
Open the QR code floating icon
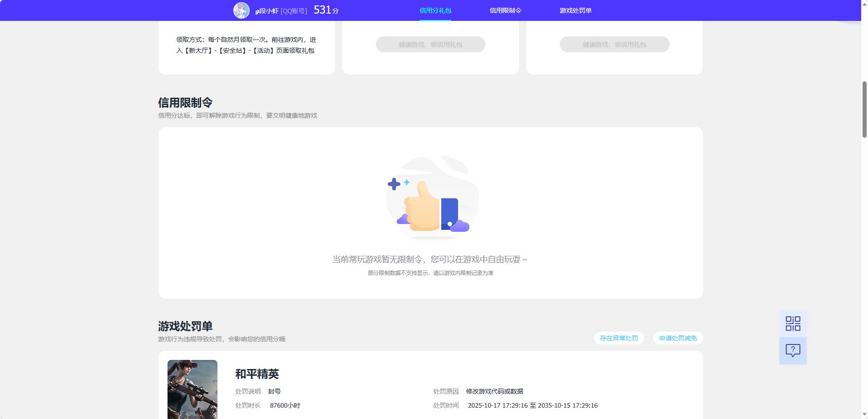point(793,324)
